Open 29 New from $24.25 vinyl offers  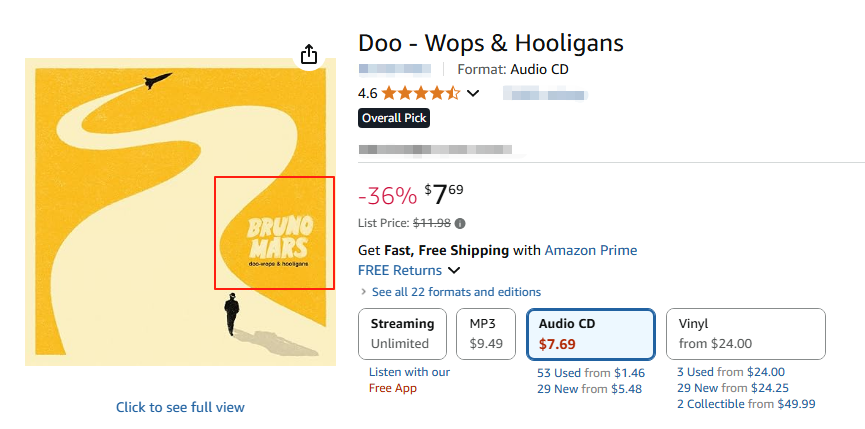click(x=733, y=388)
